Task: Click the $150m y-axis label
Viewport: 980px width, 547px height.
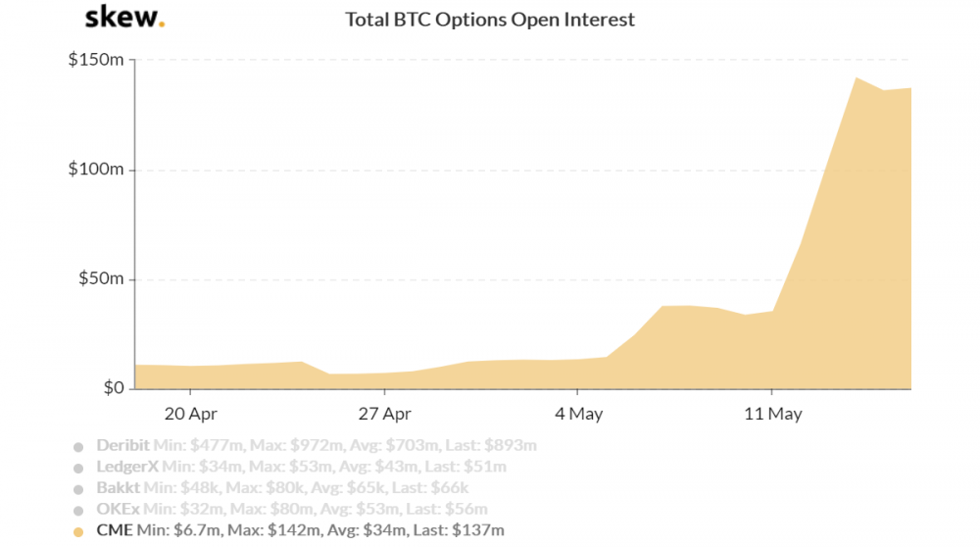Action: tap(94, 60)
